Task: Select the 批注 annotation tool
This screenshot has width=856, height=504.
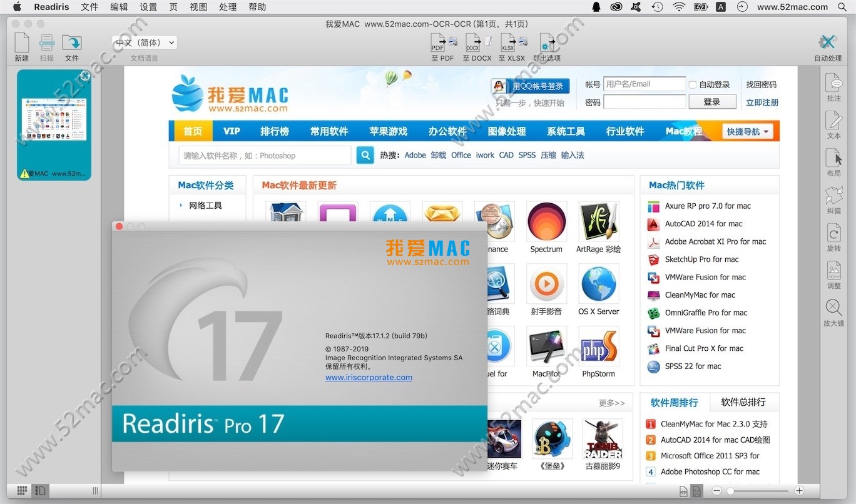Action: coord(833,83)
